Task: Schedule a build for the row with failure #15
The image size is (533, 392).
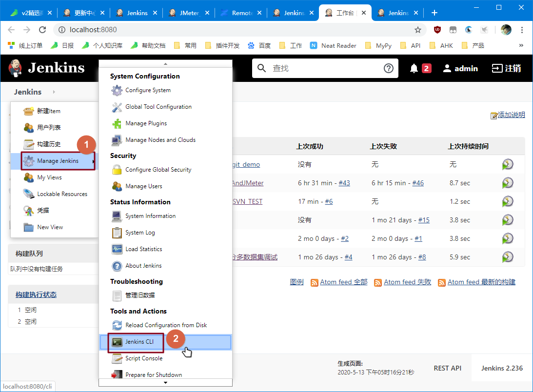Action: pyautogui.click(x=508, y=220)
